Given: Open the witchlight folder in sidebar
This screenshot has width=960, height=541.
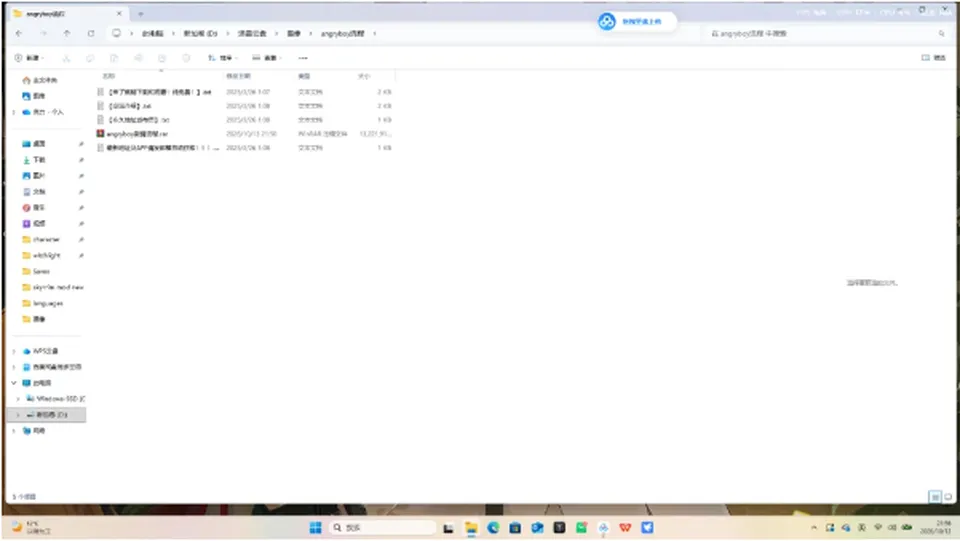Looking at the screenshot, I should 41,255.
